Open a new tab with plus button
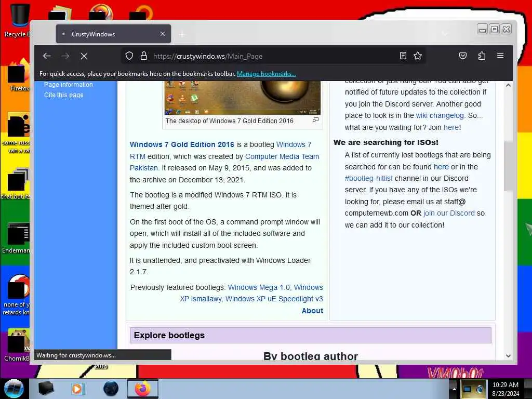This screenshot has width=532, height=399. point(182,34)
